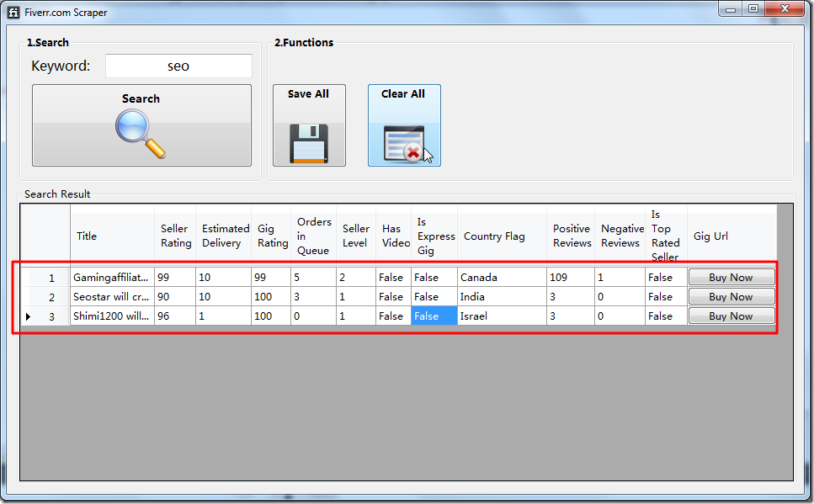
Task: Sort by the Gig Url column header
Action: tap(732, 236)
